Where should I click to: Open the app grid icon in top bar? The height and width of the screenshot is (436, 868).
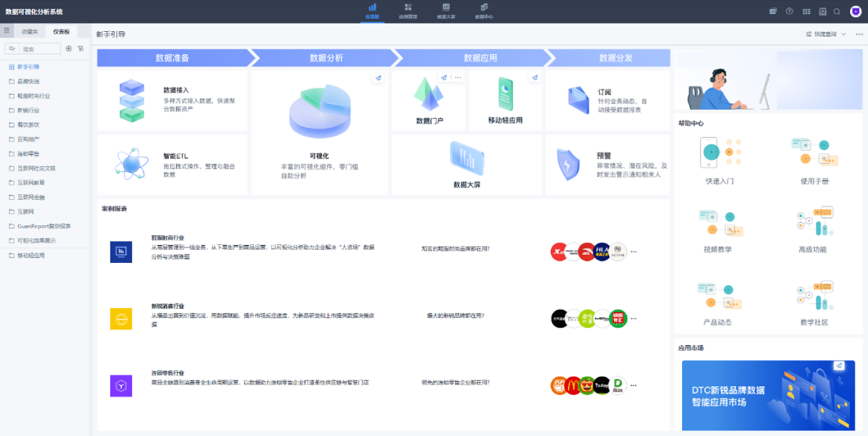[x=806, y=11]
